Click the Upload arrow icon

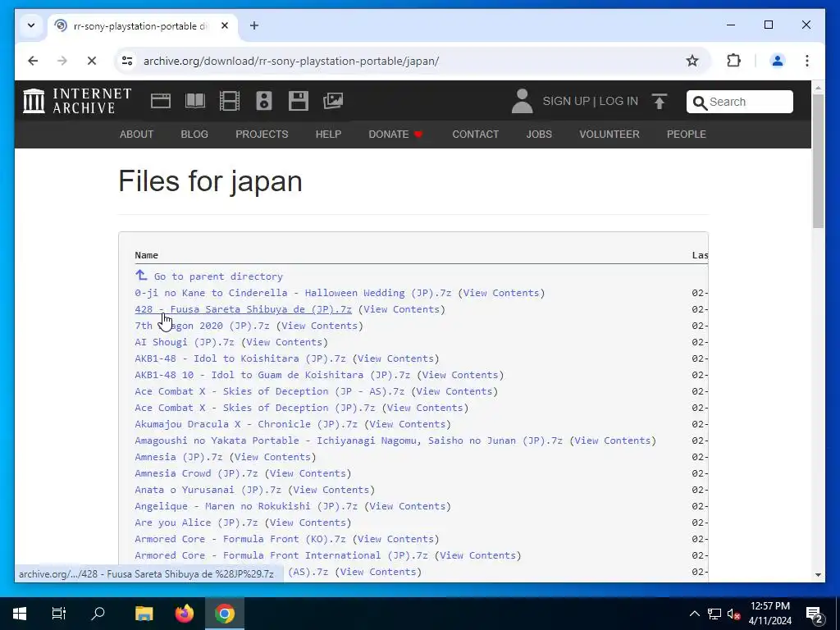pyautogui.click(x=660, y=101)
